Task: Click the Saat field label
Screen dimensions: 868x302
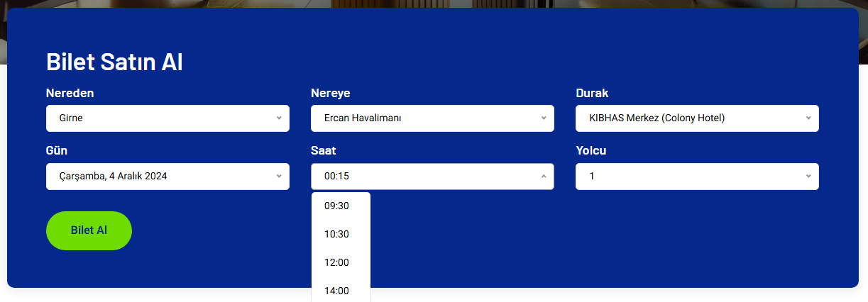Action: coord(324,151)
